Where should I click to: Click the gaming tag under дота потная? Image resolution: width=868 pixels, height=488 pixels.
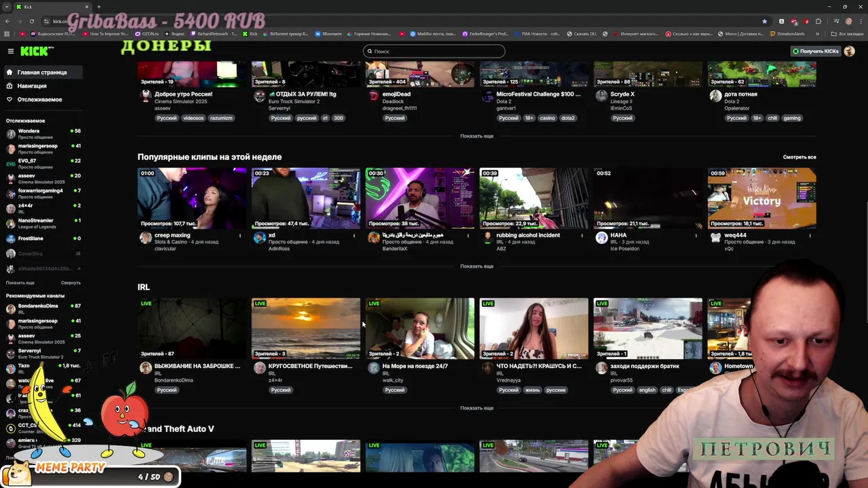coord(792,118)
